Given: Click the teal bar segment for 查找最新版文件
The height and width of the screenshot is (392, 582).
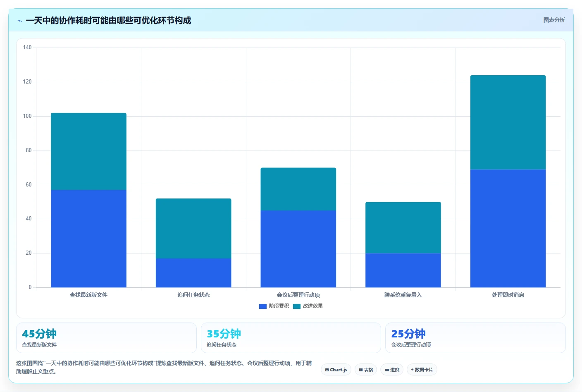Looking at the screenshot, I should (88, 151).
